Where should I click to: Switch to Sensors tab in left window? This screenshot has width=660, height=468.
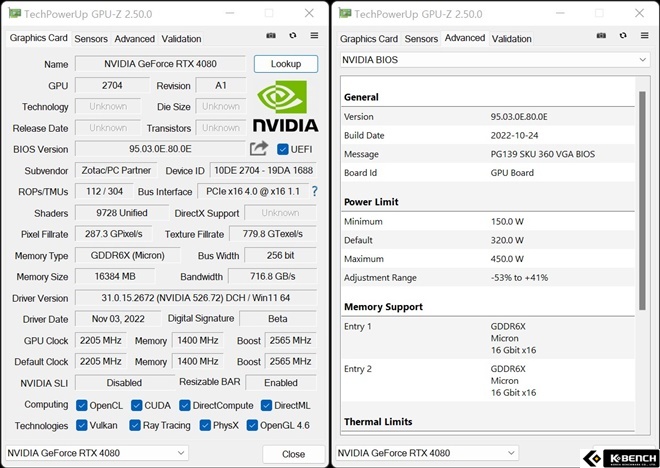tap(91, 39)
